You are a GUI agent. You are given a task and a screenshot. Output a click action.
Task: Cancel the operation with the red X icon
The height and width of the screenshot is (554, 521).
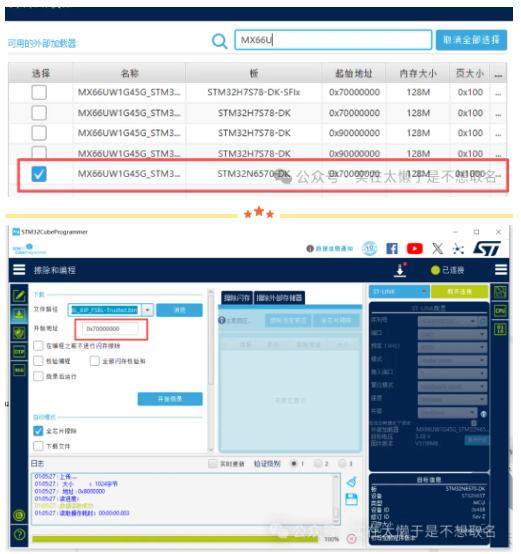click(x=351, y=538)
